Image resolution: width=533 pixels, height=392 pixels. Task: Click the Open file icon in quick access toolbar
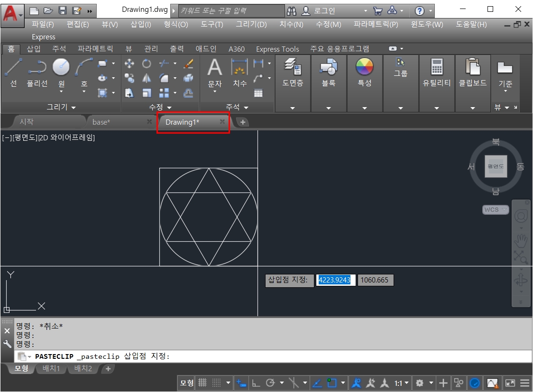[x=48, y=10]
